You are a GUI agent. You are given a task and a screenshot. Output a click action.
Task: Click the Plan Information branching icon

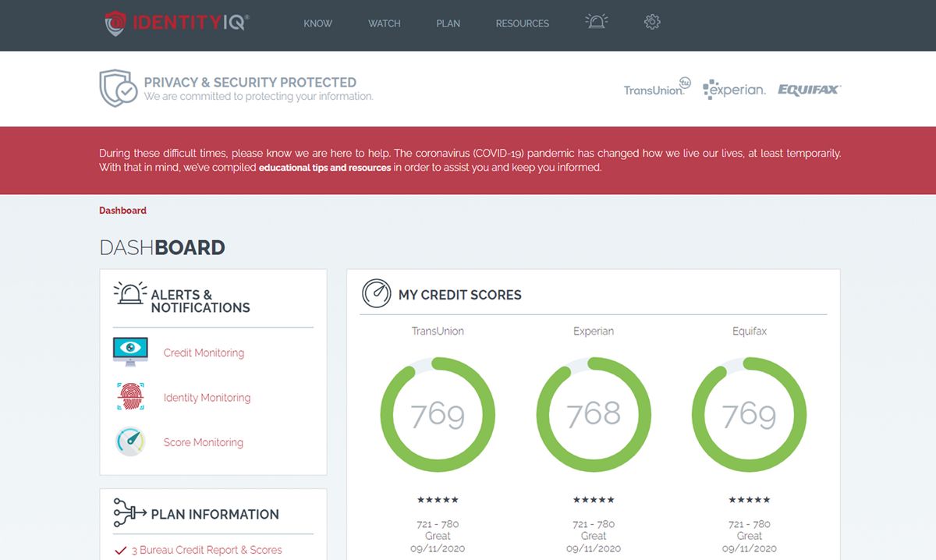coord(127,513)
